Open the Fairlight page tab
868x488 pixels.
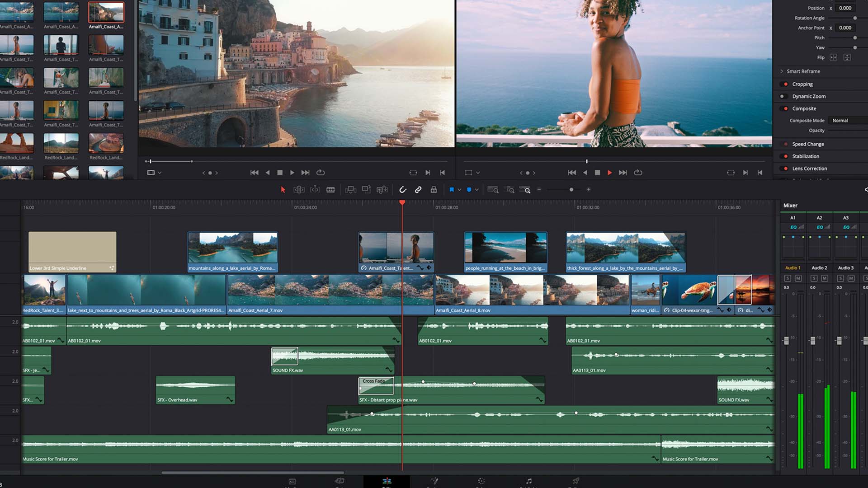[x=528, y=482]
